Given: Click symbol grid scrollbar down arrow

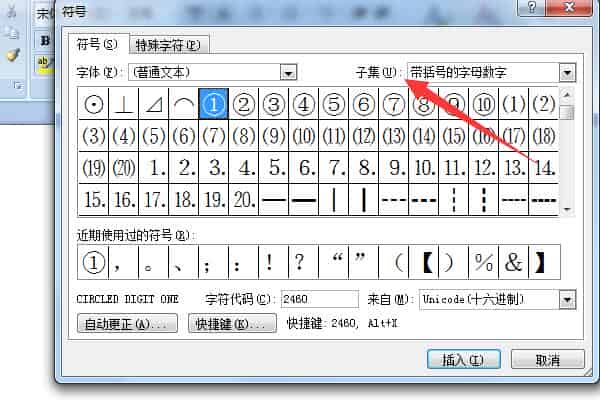Looking at the screenshot, I should [x=567, y=209].
